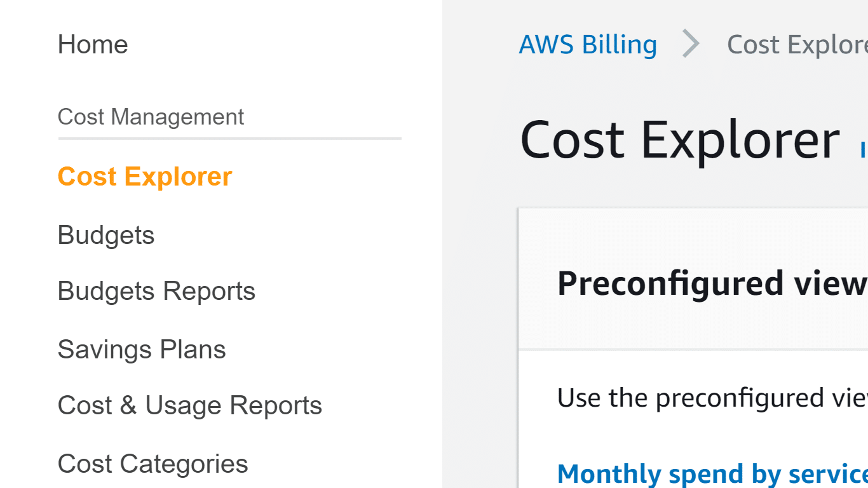Screen dimensions: 868x488
Task: Open Budgets Reports
Action: click(156, 290)
